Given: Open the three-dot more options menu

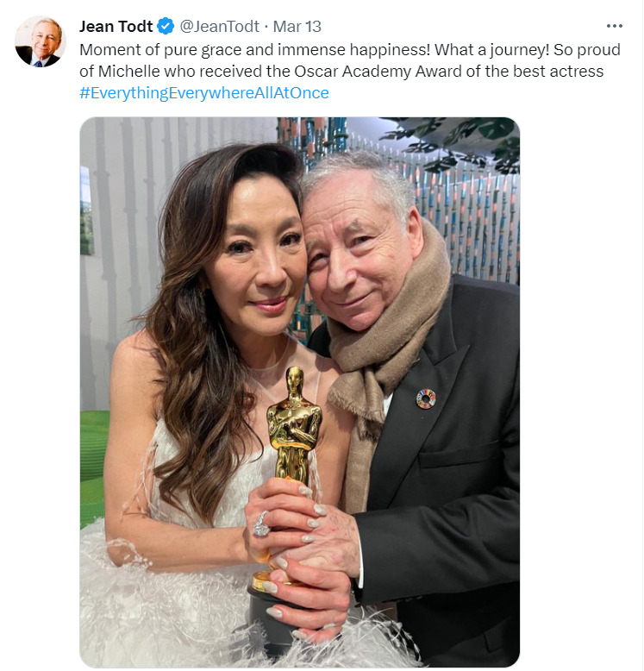Looking at the screenshot, I should coord(614,26).
